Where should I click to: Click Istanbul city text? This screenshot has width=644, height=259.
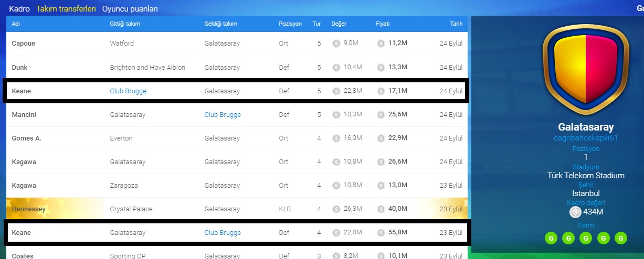586,193
